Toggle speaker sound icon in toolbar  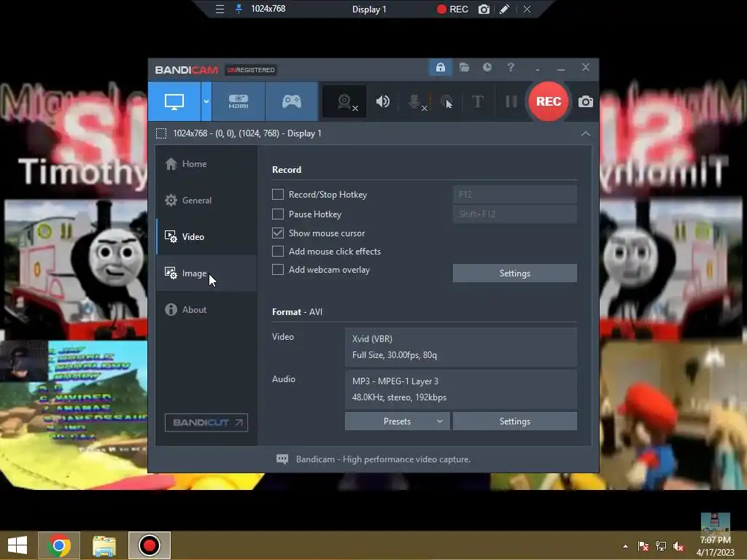(x=382, y=101)
